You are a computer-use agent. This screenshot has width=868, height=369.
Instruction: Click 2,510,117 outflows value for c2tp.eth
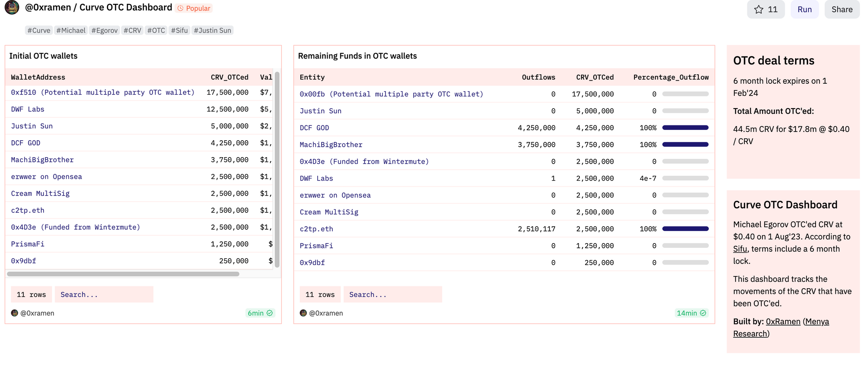pyautogui.click(x=536, y=229)
